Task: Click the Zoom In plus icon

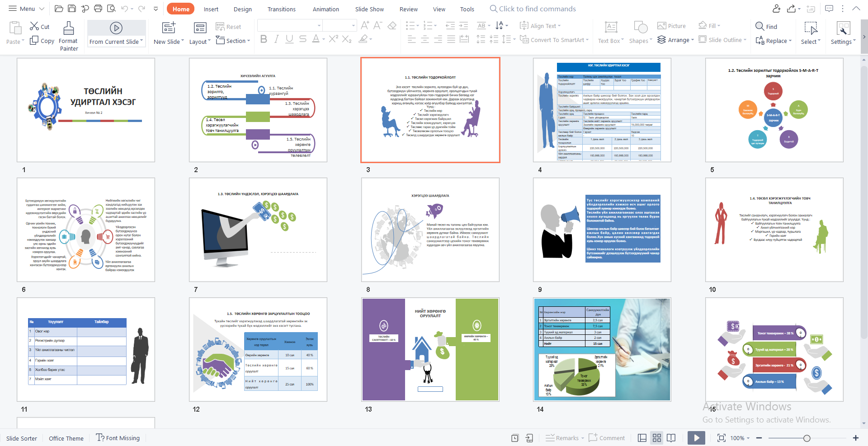Action: [855, 438]
